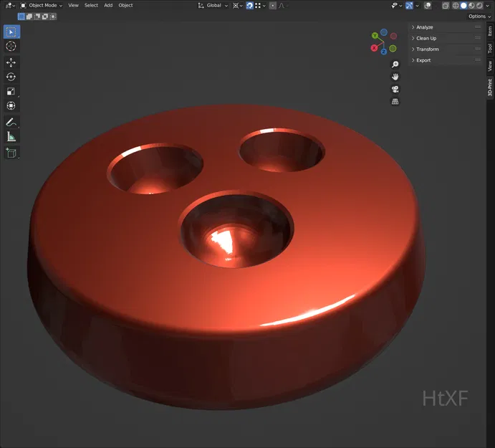This screenshot has width=495, height=448.
Task: Toggle X-ray mode
Action: click(x=446, y=5)
